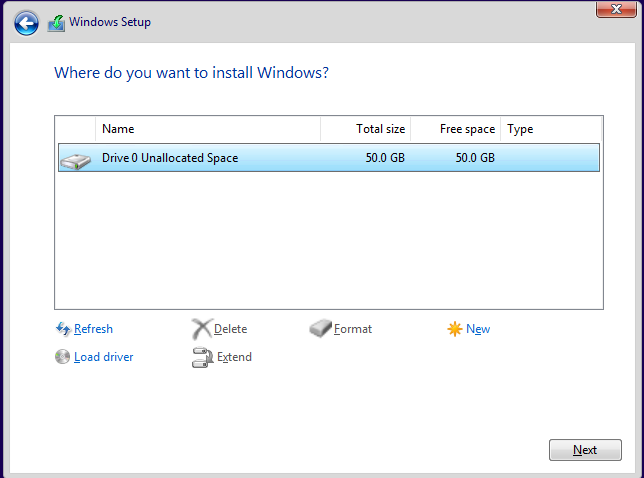Sort by the Total size column header

pyautogui.click(x=364, y=129)
